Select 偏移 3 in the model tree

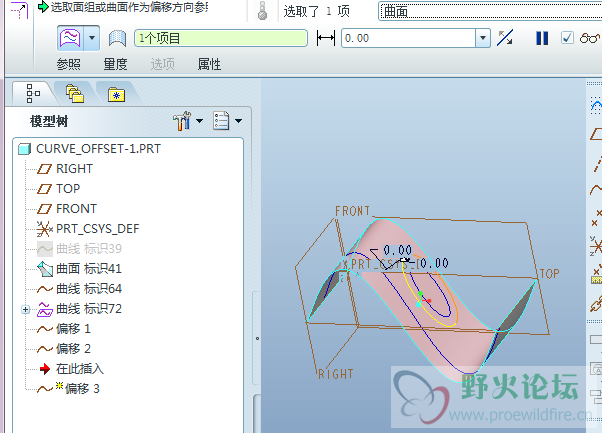[82, 388]
